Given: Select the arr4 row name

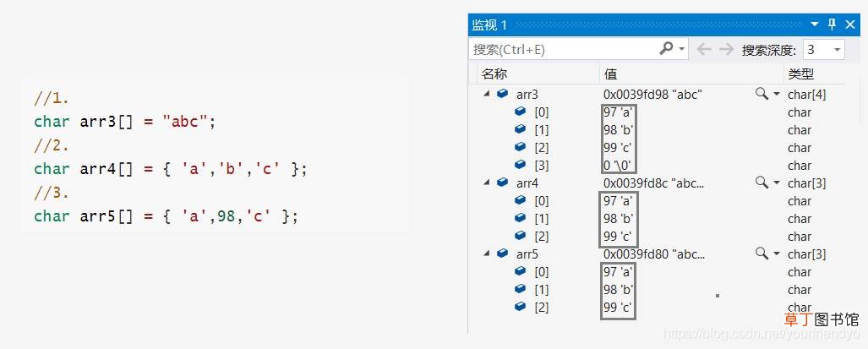Looking at the screenshot, I should pyautogui.click(x=527, y=183).
